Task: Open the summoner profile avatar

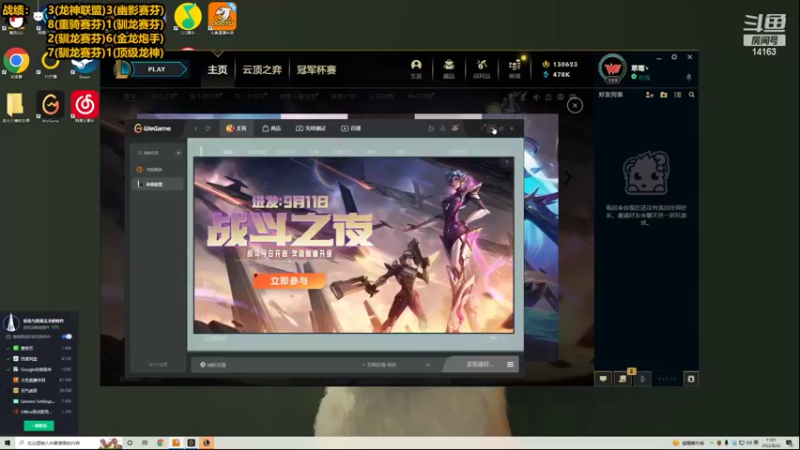Action: pyautogui.click(x=612, y=68)
